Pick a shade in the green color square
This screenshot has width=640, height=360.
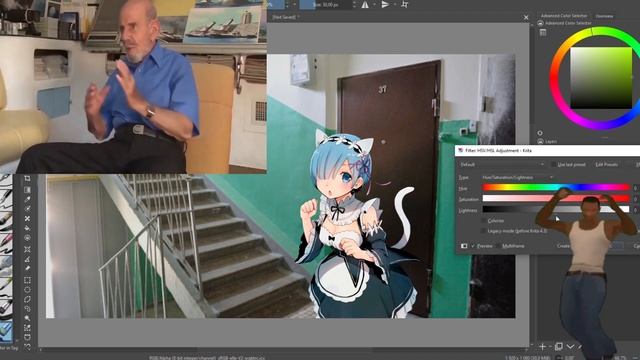click(x=601, y=78)
